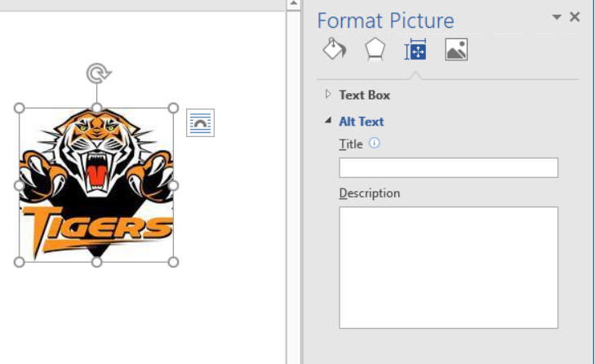Click the bottom-right sizing handle of the picture
The width and height of the screenshot is (595, 364).
173,262
